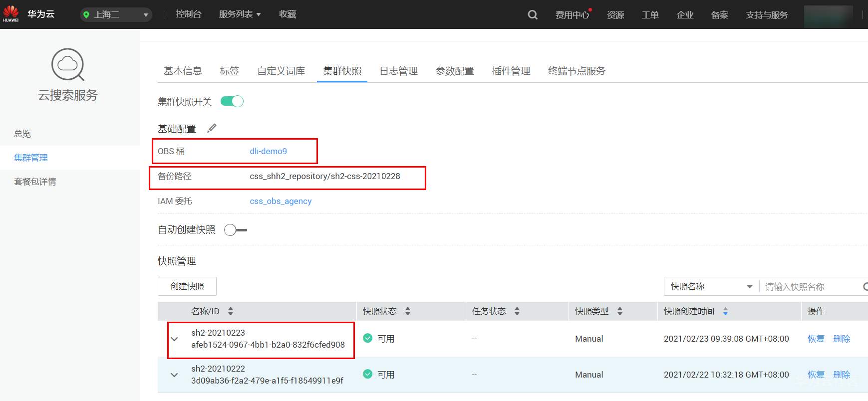Click the 操作 column header
The height and width of the screenshot is (401, 868).
click(816, 311)
